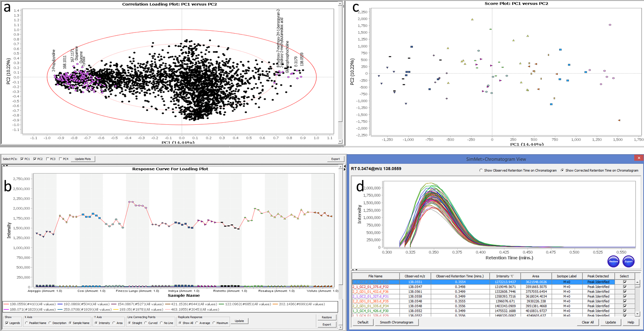Click the collapse arrows above Response Curve panel
644x331 pixels.
pyautogui.click(x=5, y=165)
